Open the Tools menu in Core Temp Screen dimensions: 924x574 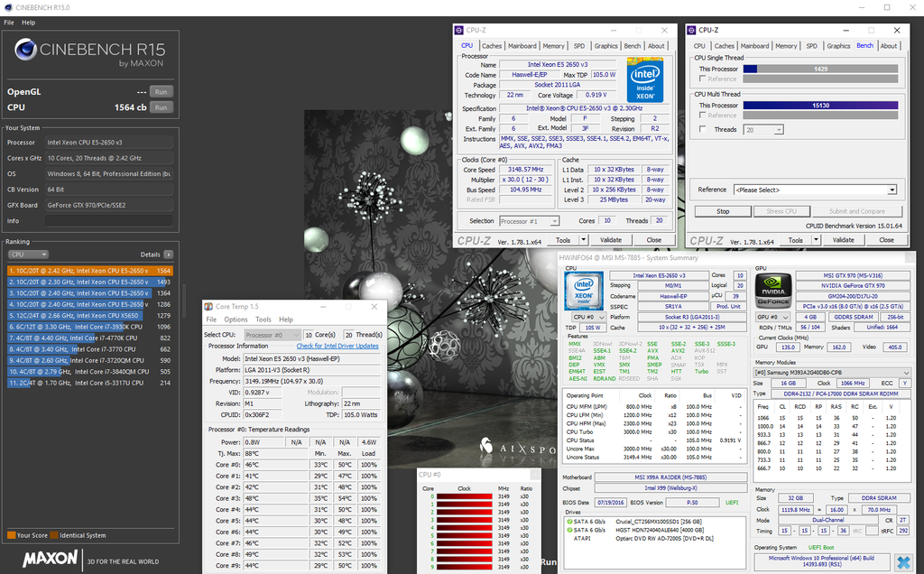pos(263,319)
